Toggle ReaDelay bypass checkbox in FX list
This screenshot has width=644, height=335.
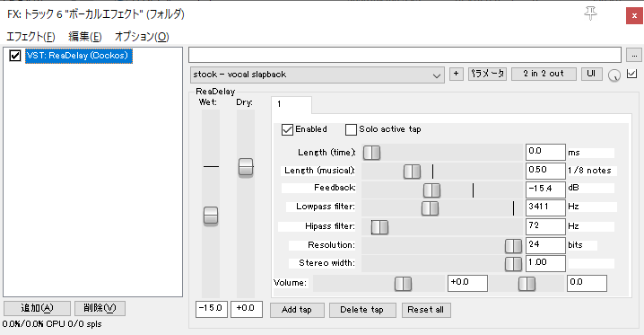(x=15, y=56)
